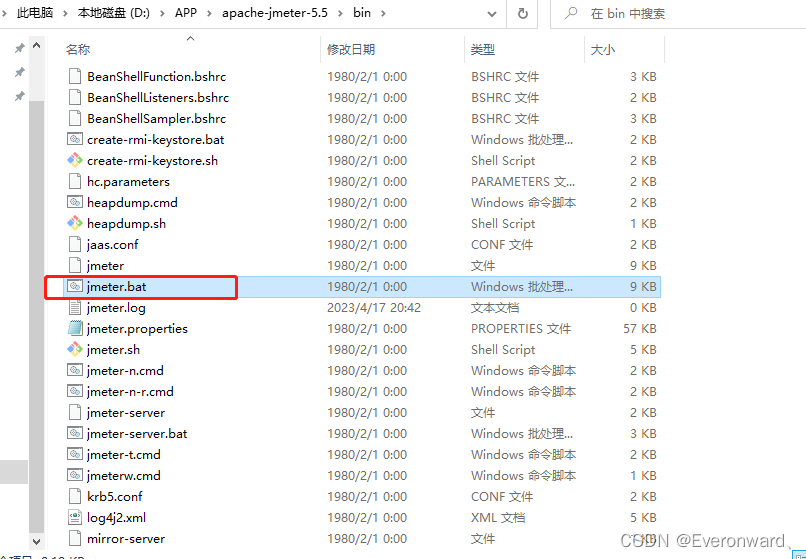The height and width of the screenshot is (559, 806).
Task: Click the navigation pane scroll down arrow
Action: [x=36, y=540]
